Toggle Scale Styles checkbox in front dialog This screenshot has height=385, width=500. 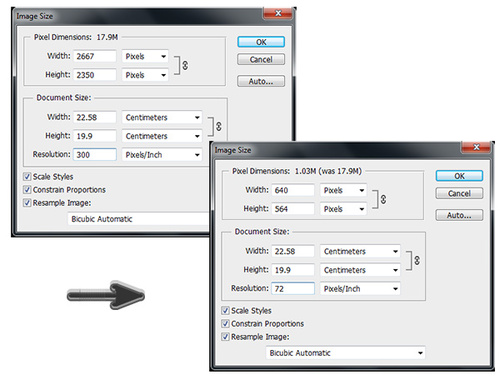(226, 311)
